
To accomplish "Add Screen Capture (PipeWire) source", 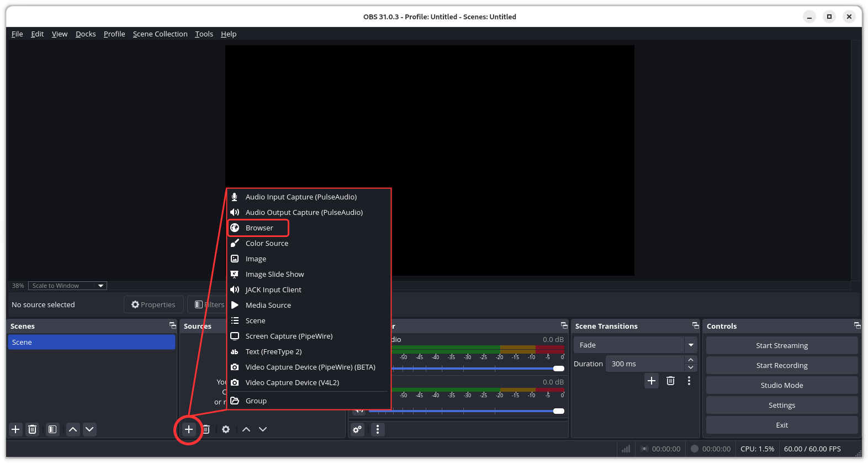I will tap(309, 336).
